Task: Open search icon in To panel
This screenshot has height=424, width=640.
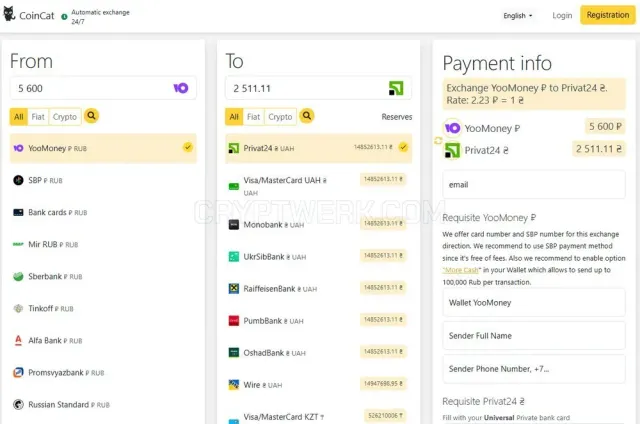Action: 307,116
